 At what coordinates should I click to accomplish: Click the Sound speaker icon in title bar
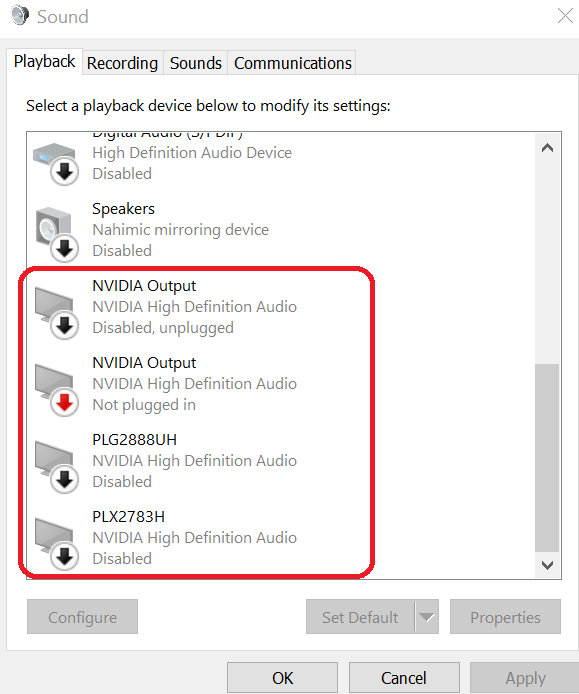tap(20, 16)
